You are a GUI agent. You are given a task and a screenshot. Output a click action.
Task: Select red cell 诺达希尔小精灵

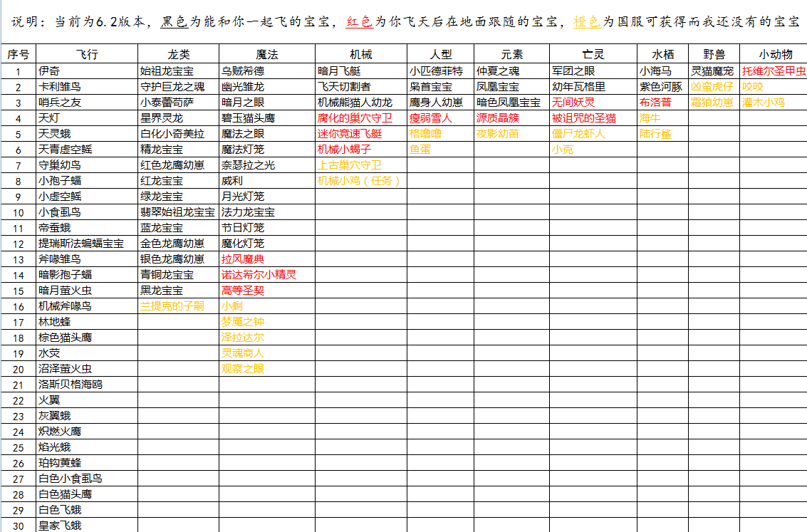point(267,275)
